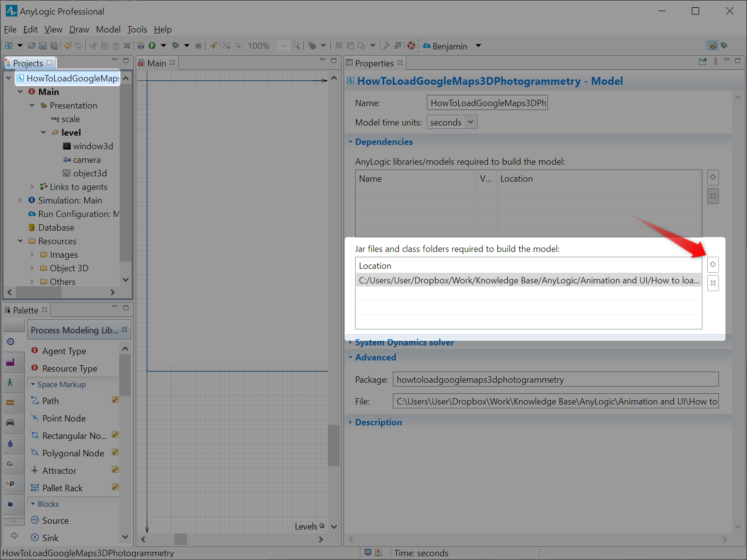Image resolution: width=747 pixels, height=560 pixels.
Task: Toggle drawing mode pencil for Attractor
Action: 115,469
